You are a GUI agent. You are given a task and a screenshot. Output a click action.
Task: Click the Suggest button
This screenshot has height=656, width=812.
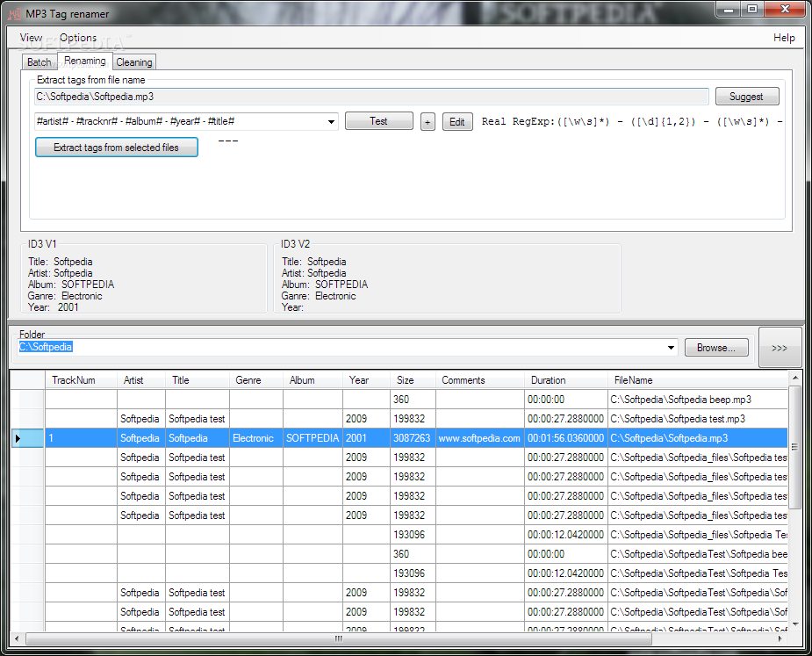tap(747, 97)
